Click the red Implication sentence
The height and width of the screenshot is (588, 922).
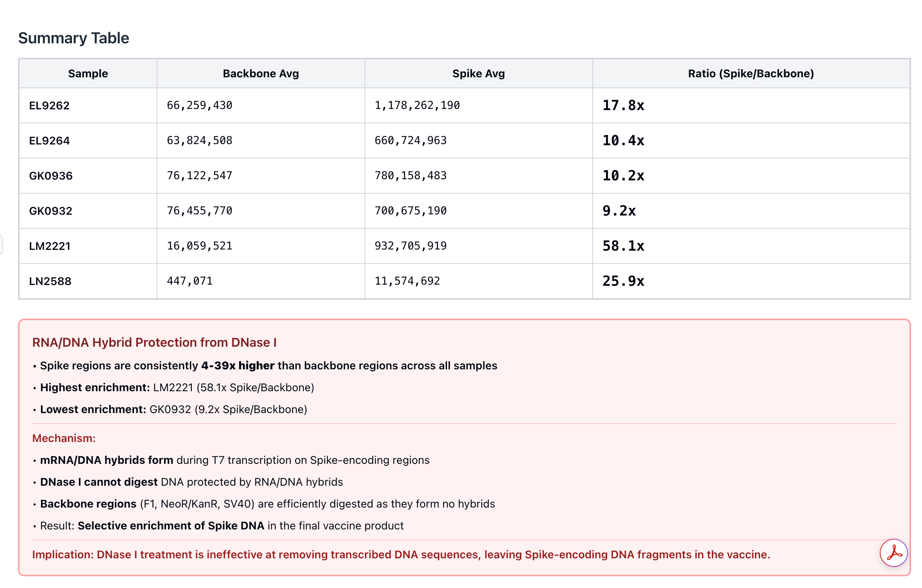tap(401, 554)
